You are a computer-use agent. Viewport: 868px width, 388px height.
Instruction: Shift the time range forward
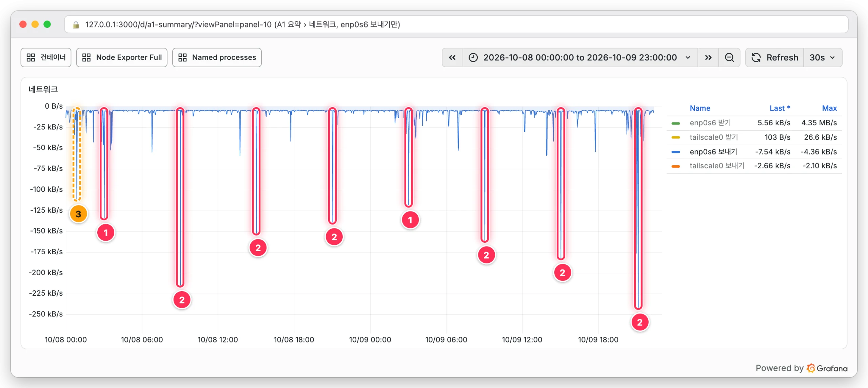(x=708, y=57)
